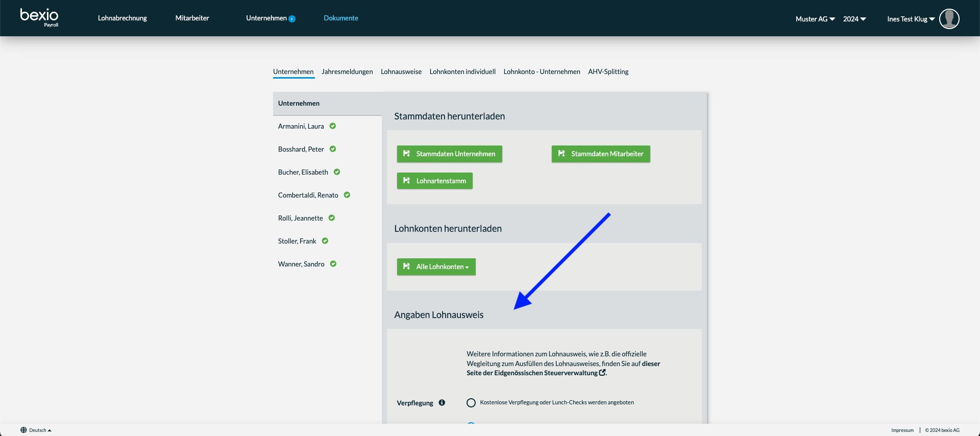
Task: Click the globe language icon
Action: coord(23,430)
